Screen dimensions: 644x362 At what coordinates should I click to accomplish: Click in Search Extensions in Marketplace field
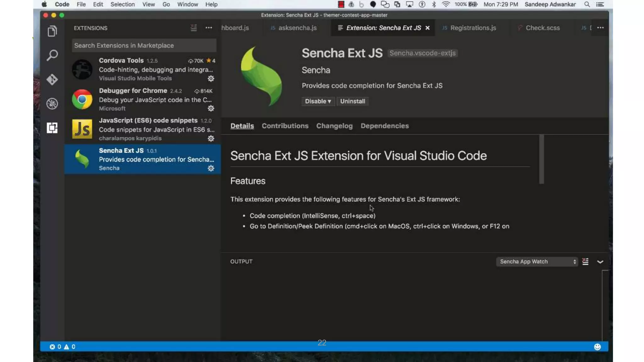(x=144, y=46)
